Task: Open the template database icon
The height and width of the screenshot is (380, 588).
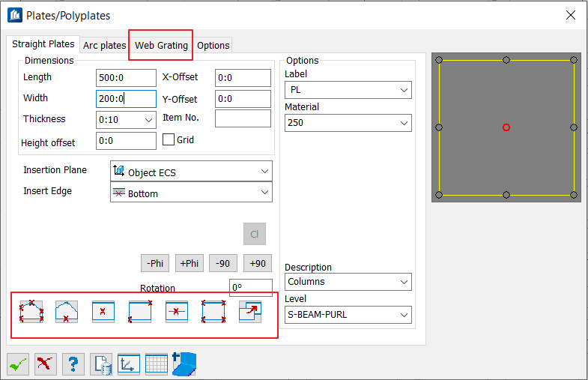Action: 101,364
